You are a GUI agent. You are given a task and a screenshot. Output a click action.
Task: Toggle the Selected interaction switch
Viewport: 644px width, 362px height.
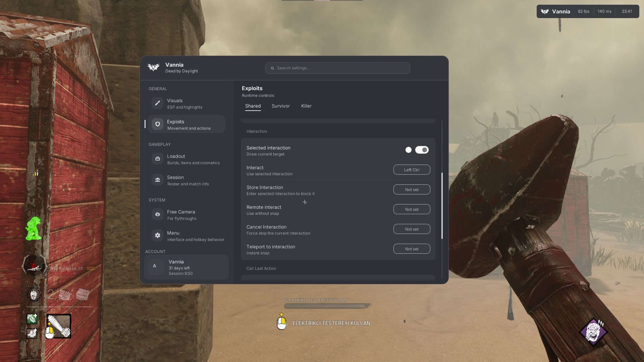[422, 150]
